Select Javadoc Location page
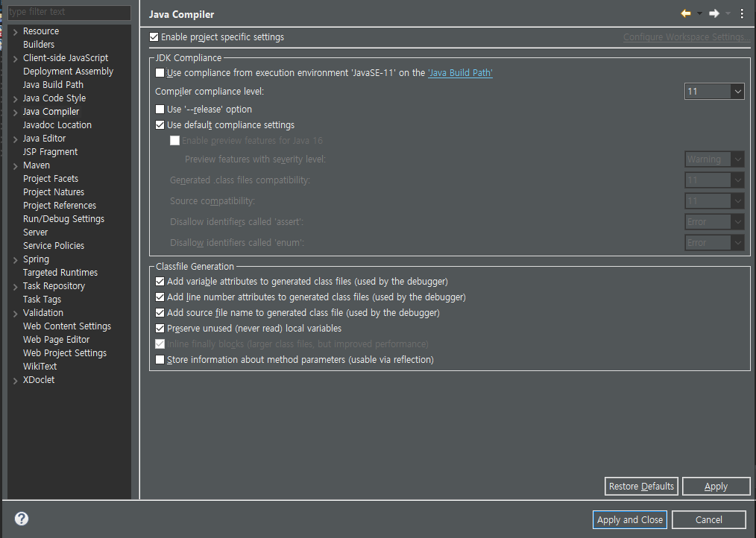This screenshot has height=538, width=756. coord(57,125)
